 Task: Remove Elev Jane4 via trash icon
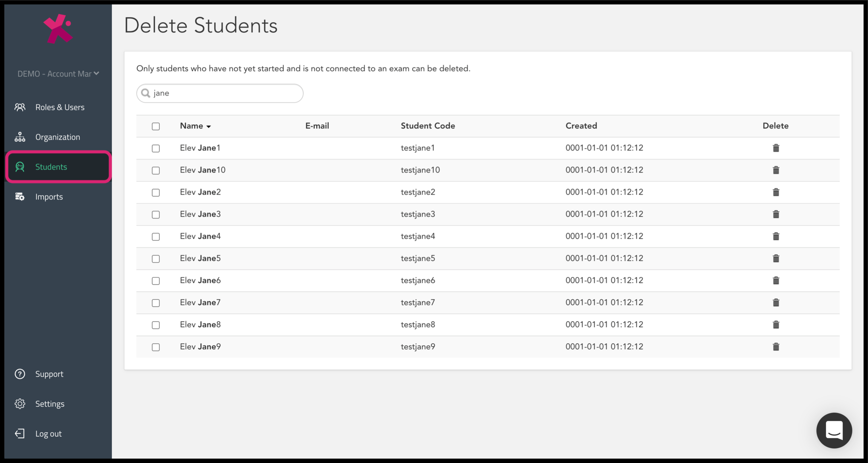[776, 236]
